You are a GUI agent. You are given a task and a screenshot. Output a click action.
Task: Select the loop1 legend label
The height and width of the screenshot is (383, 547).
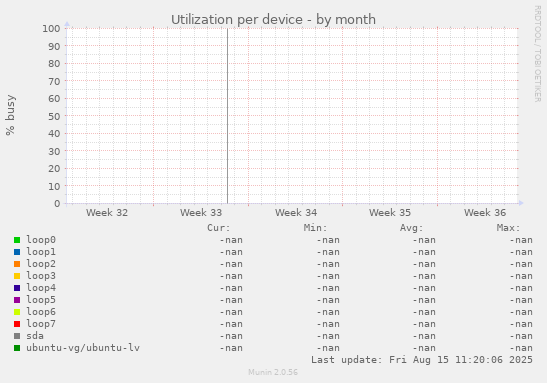41,252
